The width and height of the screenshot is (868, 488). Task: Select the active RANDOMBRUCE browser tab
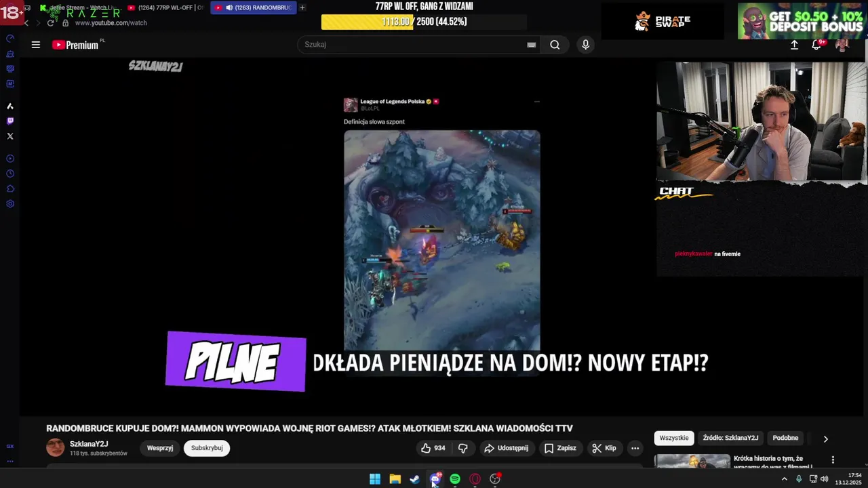[x=253, y=7]
